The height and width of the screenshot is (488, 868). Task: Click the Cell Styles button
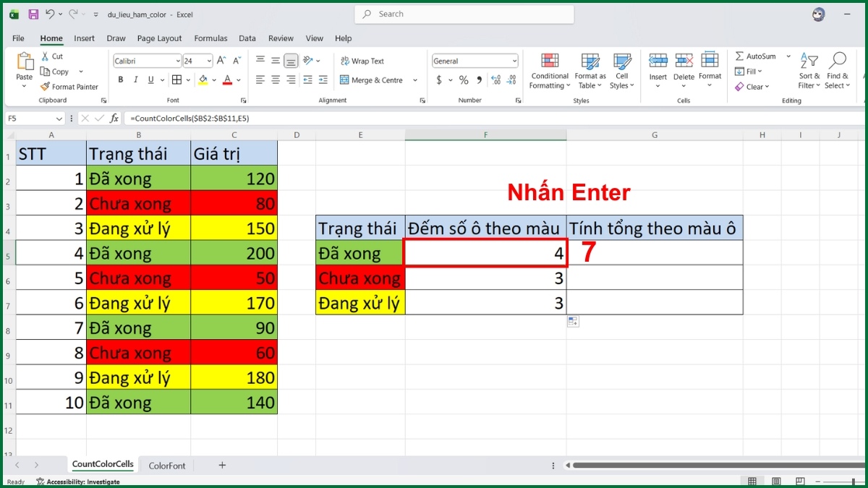click(x=622, y=71)
